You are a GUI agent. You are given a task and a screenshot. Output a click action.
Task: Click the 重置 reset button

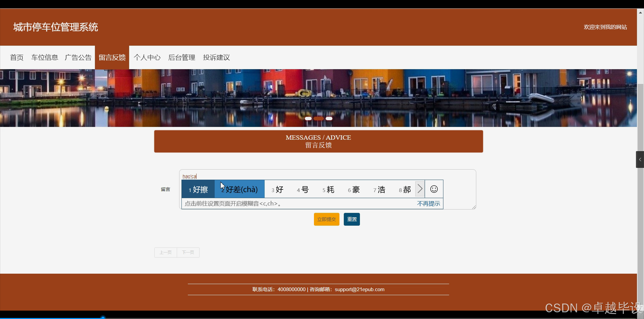[351, 219]
